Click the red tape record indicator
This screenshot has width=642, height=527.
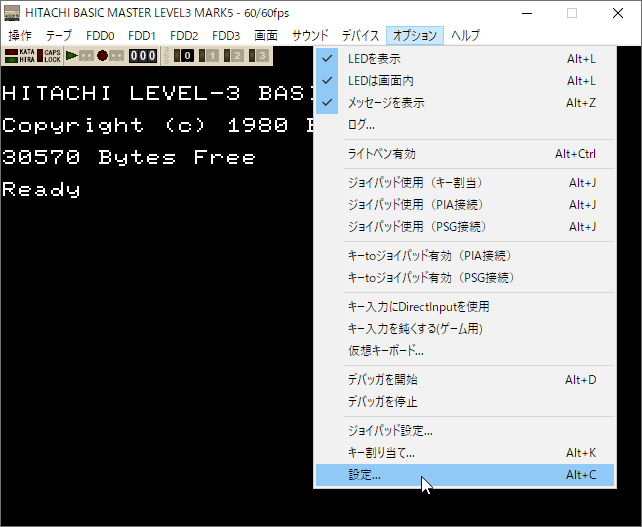(102, 56)
